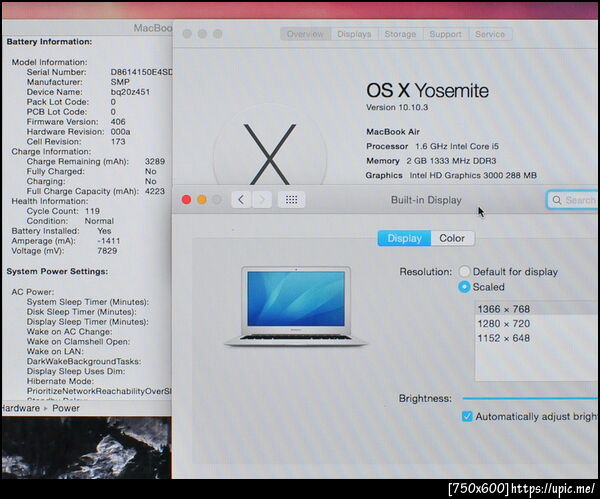Click the Firmware Version value 406
The image size is (600, 499).
(118, 122)
